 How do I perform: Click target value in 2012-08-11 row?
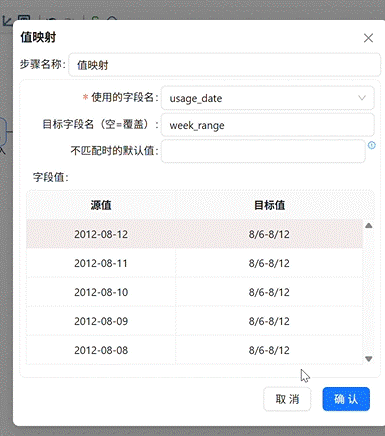click(269, 263)
